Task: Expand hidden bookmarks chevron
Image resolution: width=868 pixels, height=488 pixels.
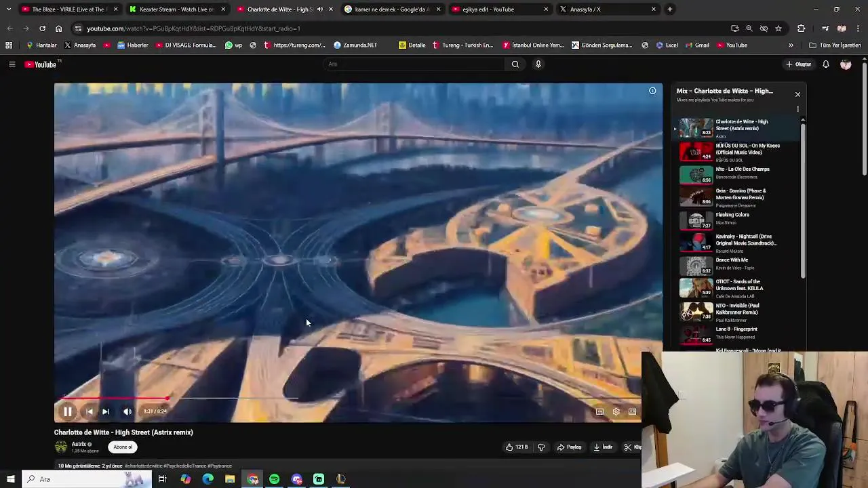Action: (x=791, y=45)
